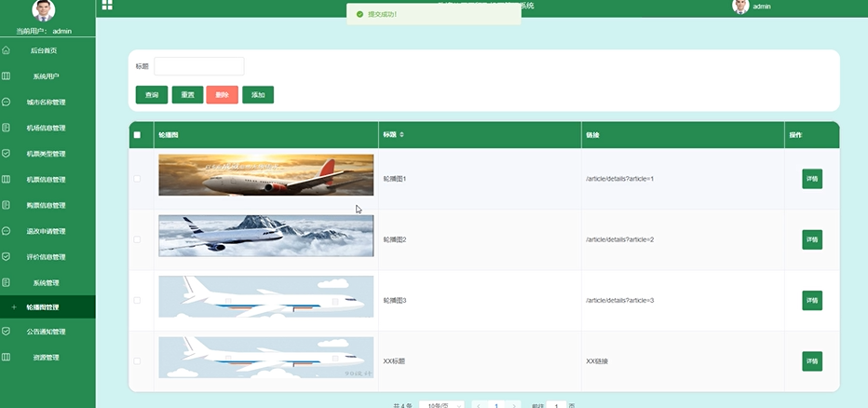Image resolution: width=868 pixels, height=408 pixels.
Task: Click the home icon beside 后台首页
Action: 7,50
